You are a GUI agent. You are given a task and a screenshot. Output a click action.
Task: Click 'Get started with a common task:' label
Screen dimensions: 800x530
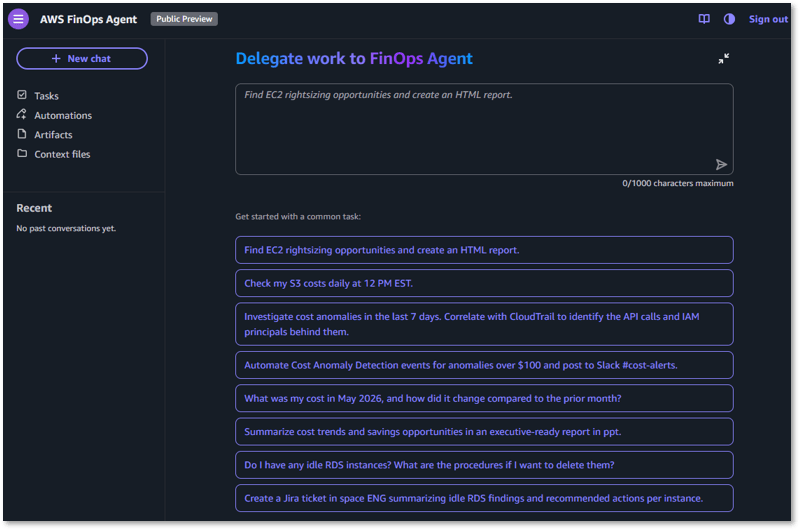(298, 217)
